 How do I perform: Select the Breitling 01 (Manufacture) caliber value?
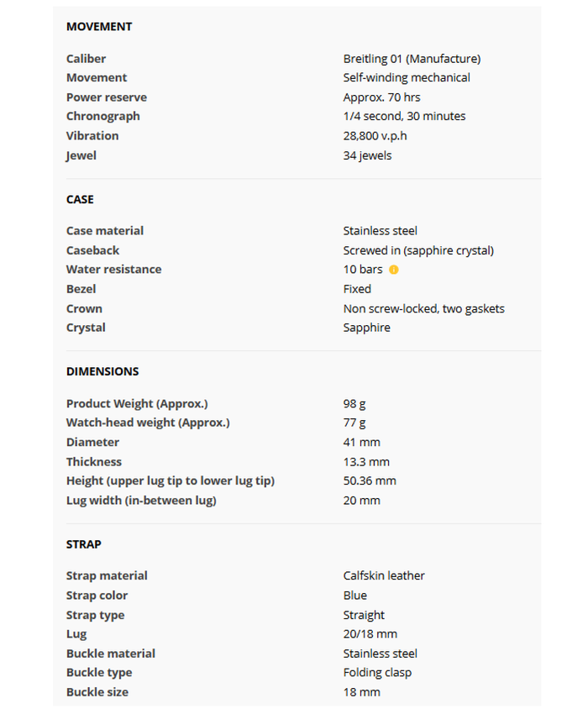412,59
